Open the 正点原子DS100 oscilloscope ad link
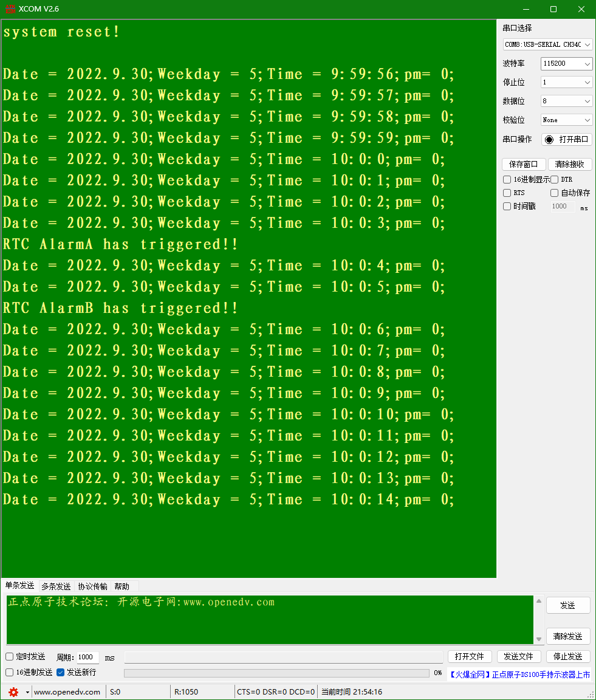 click(519, 674)
